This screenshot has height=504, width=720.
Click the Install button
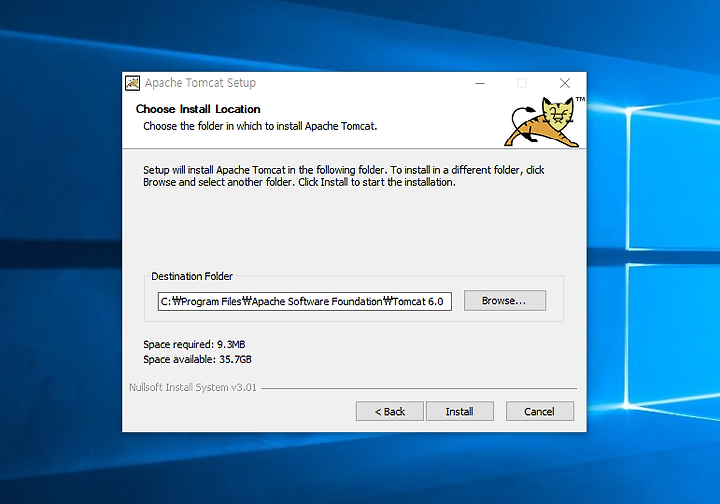[460, 411]
